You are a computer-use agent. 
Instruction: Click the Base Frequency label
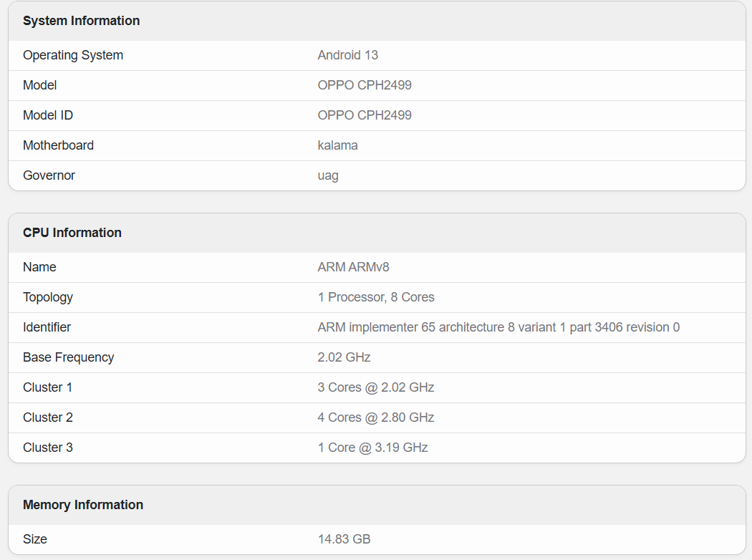point(69,357)
